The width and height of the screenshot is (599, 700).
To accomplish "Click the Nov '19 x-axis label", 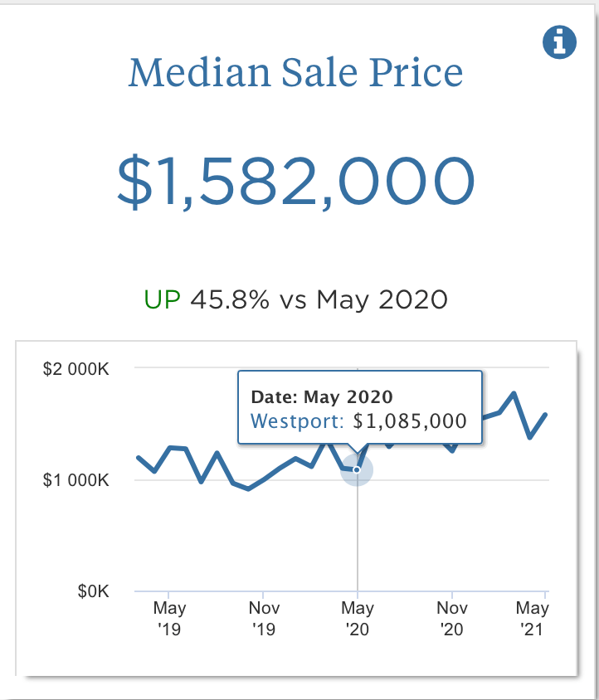I will [x=263, y=619].
